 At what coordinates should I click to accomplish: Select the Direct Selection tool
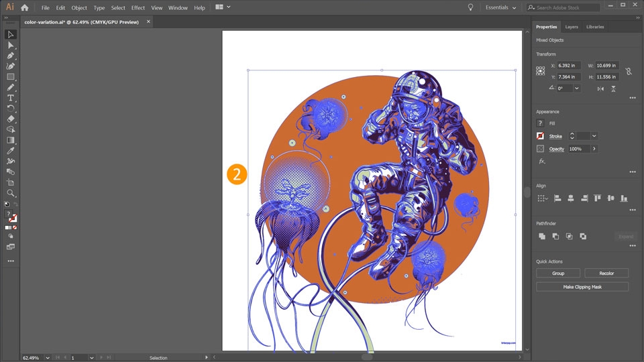click(x=11, y=45)
